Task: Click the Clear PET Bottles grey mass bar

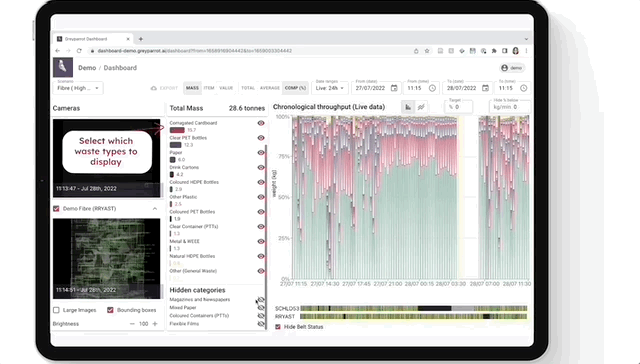Action: click(x=176, y=145)
